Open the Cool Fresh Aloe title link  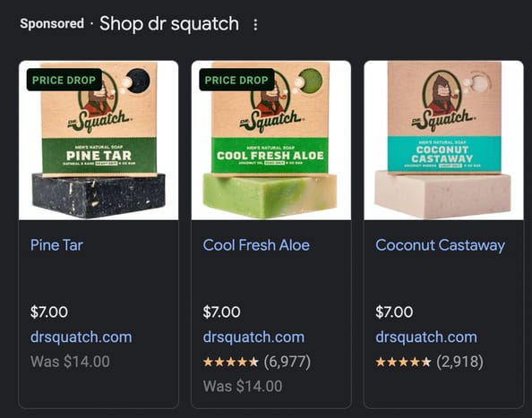256,245
